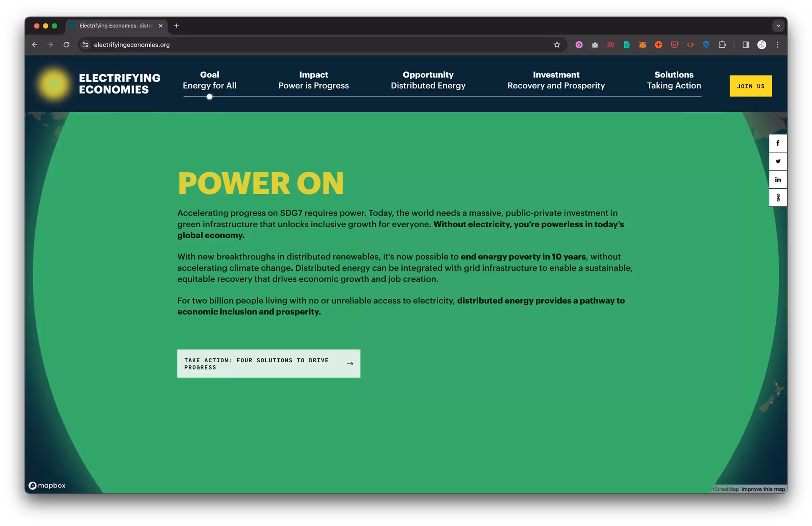
Task: Click the Improve this map link
Action: point(763,489)
